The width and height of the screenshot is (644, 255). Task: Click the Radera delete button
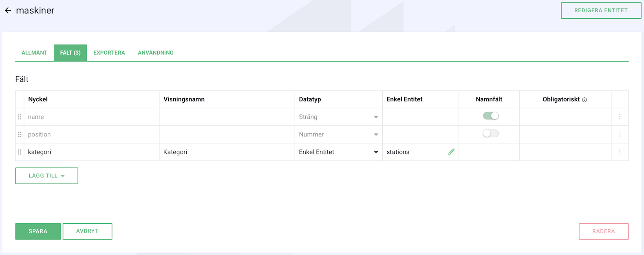point(604,231)
